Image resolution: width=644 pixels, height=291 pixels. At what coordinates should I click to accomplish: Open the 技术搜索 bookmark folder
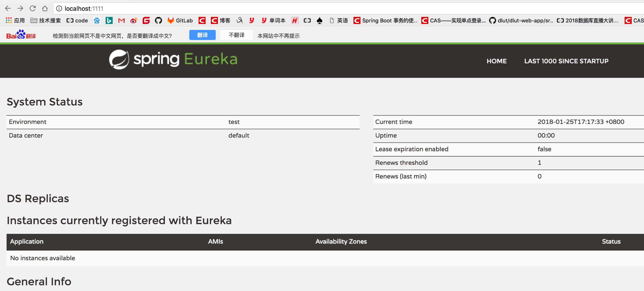tap(45, 20)
